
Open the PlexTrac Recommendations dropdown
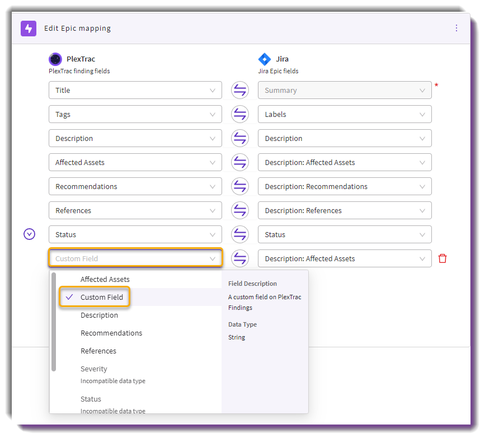pos(135,186)
